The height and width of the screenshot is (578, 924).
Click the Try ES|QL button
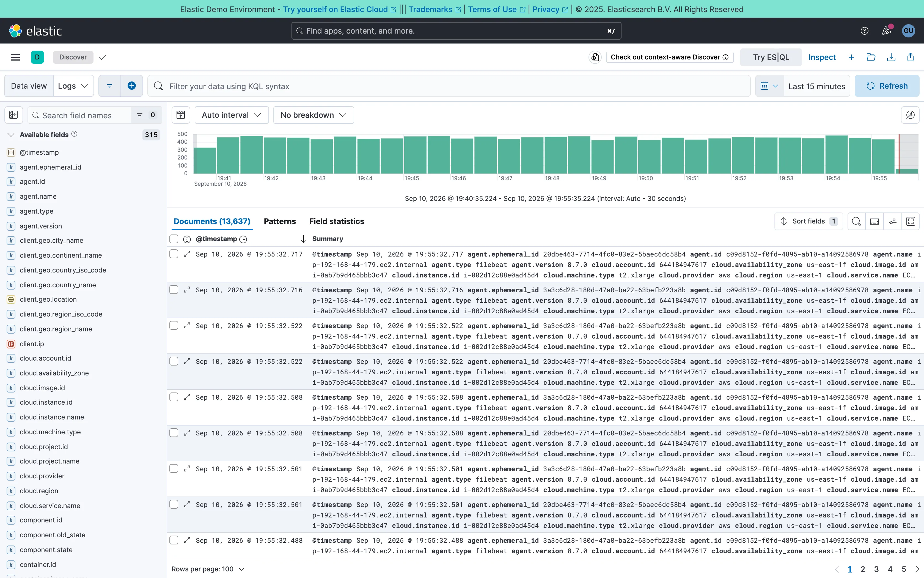(771, 57)
